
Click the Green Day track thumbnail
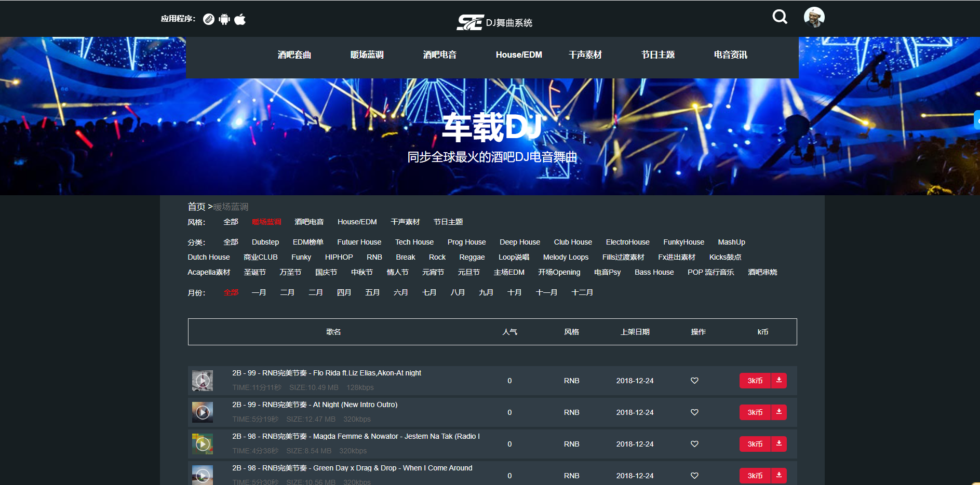[x=202, y=475]
